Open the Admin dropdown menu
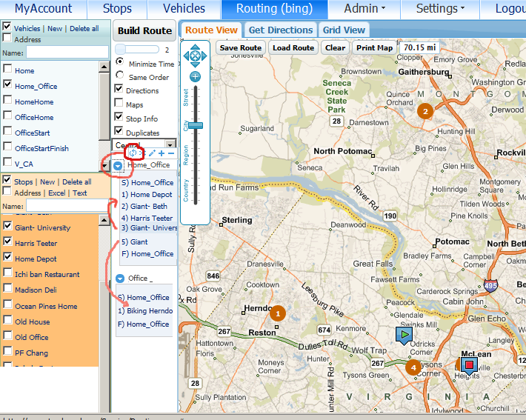526x420 pixels. coord(364,8)
